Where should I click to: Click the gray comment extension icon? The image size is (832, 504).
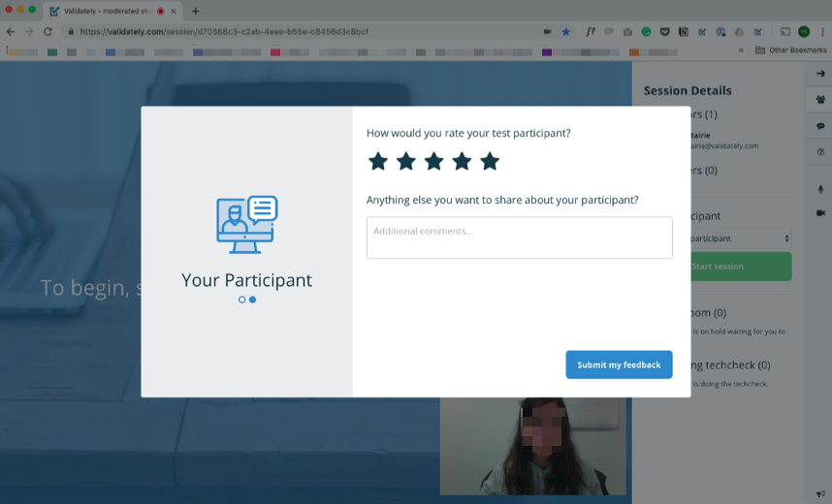(609, 32)
